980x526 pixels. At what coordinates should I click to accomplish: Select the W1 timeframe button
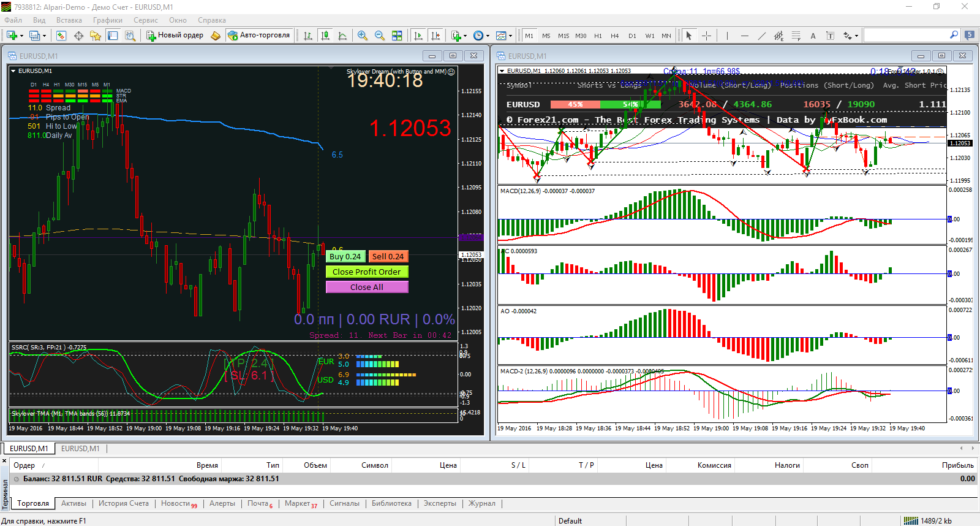click(x=649, y=36)
